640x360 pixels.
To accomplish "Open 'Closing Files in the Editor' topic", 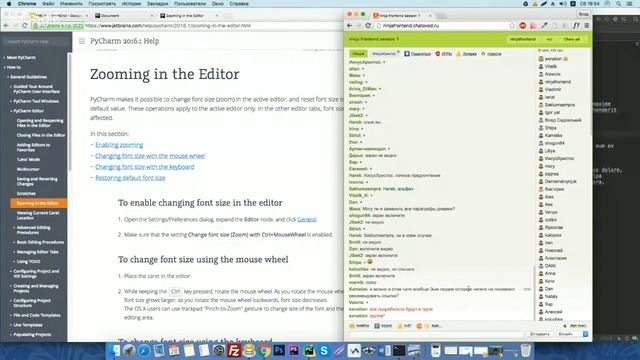I will pos(41,135).
